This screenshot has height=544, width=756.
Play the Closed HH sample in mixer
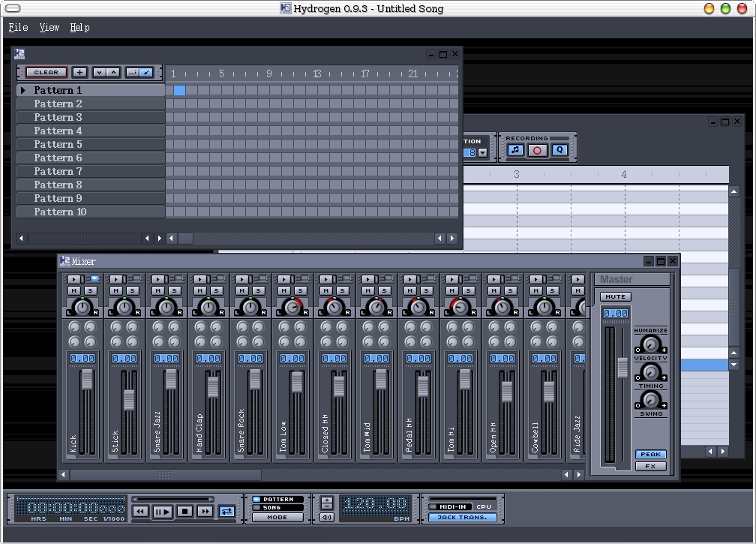pyautogui.click(x=326, y=279)
